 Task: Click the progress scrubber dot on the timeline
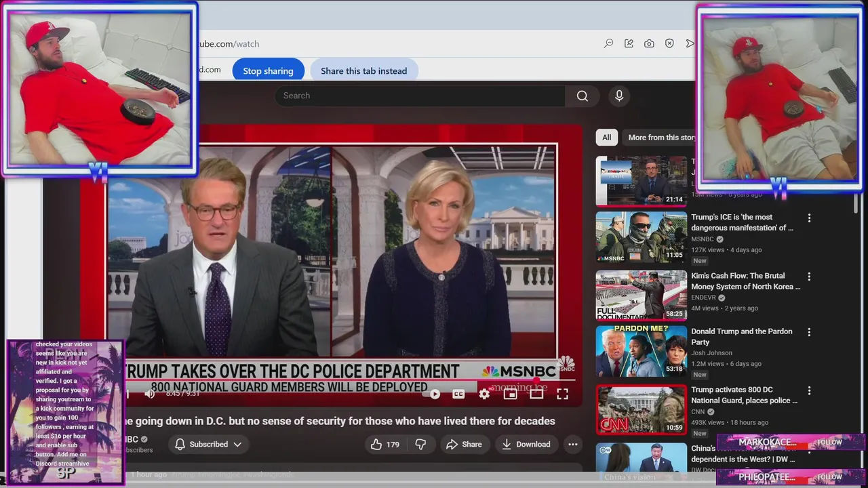tap(537, 380)
